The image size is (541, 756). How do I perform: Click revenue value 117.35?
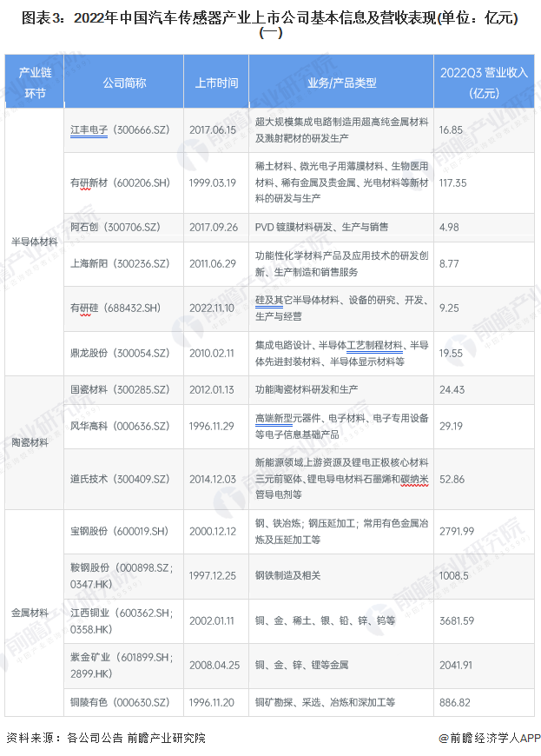click(452, 182)
